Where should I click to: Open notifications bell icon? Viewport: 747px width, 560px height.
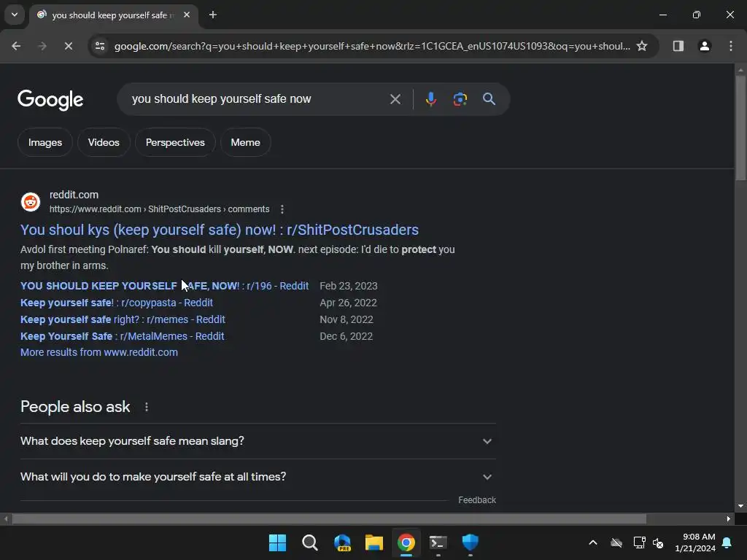727,542
